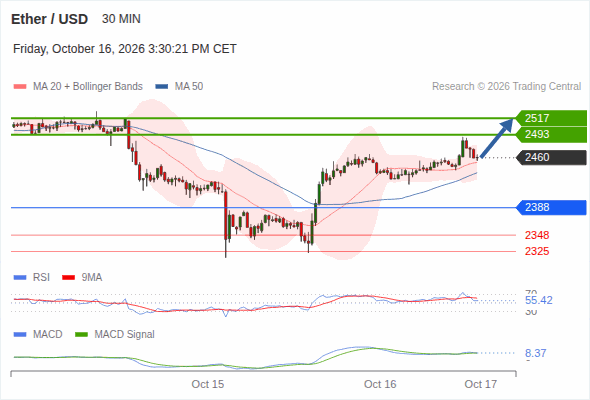Click the green 2493 resistance price tag
The height and width of the screenshot is (400, 590).
(x=551, y=134)
